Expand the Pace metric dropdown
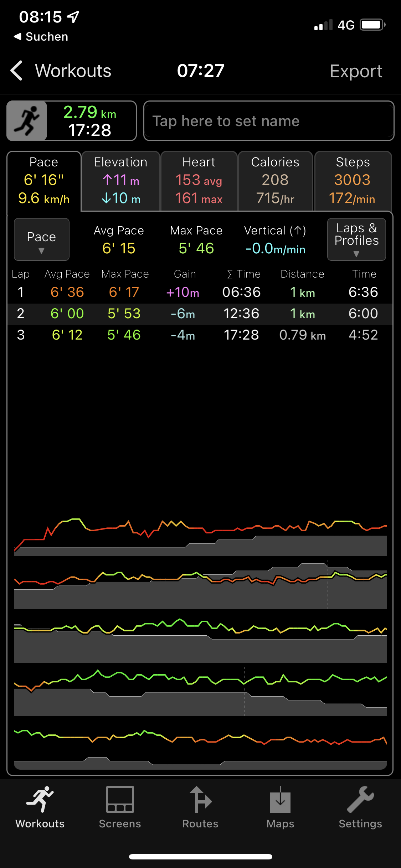 coord(41,239)
